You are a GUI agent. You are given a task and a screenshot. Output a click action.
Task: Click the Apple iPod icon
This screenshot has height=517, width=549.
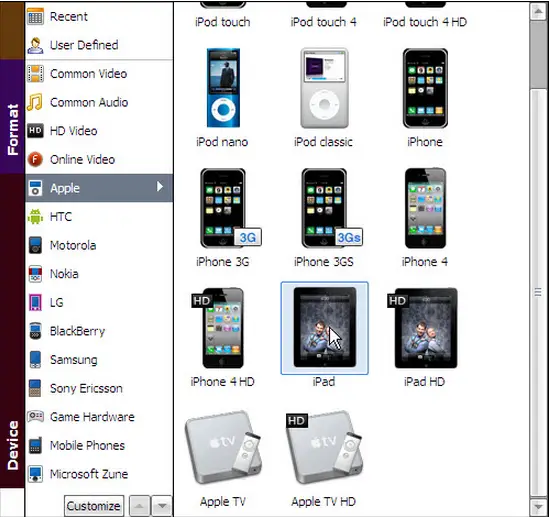(x=35, y=188)
